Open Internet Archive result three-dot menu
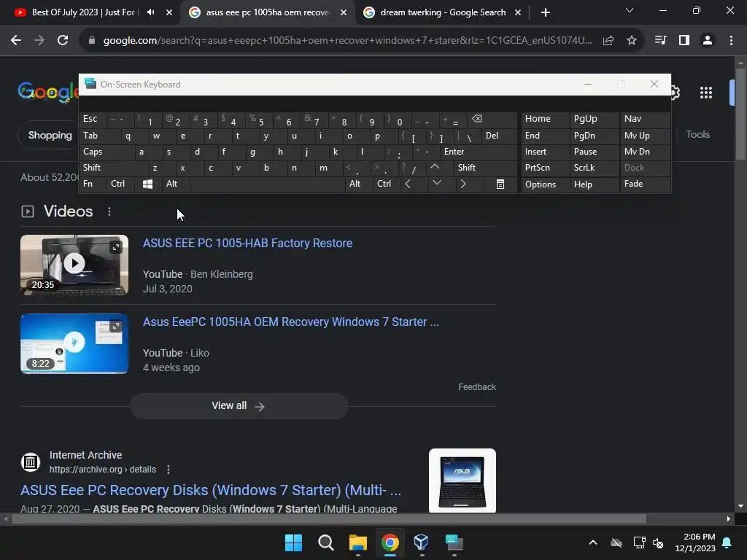 point(169,470)
